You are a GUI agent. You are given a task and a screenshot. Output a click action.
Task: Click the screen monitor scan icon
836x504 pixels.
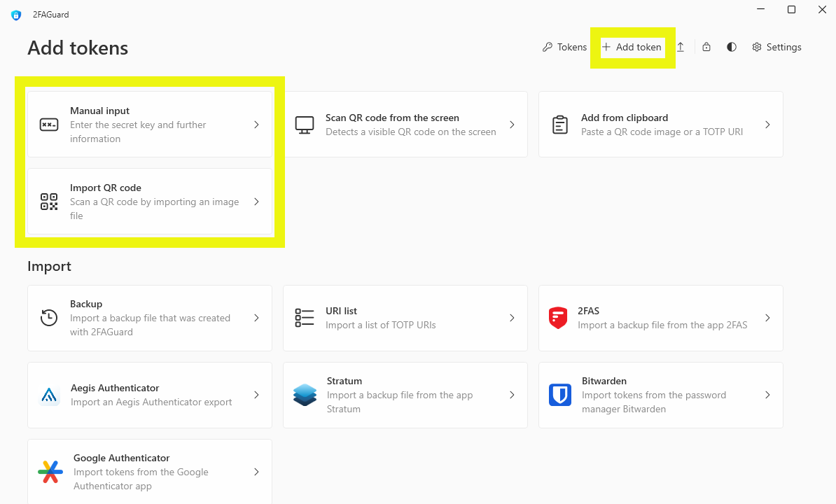305,125
